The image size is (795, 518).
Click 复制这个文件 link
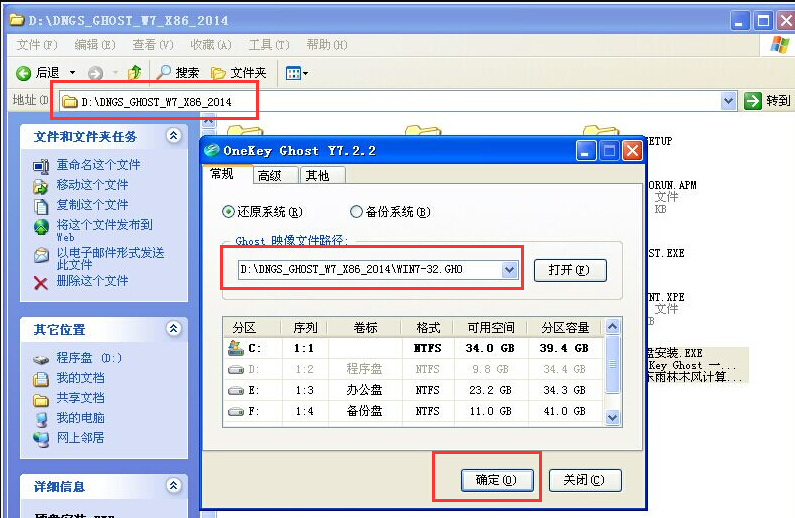pyautogui.click(x=92, y=205)
